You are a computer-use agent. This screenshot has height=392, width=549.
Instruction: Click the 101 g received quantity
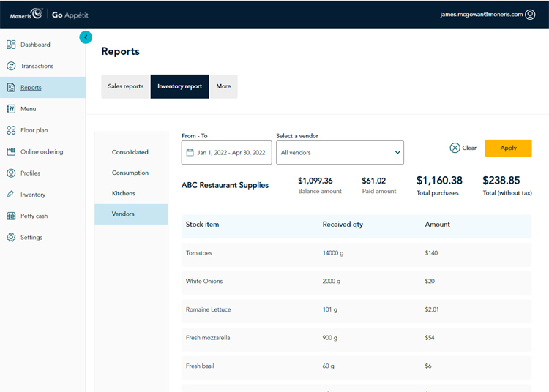[x=330, y=309]
